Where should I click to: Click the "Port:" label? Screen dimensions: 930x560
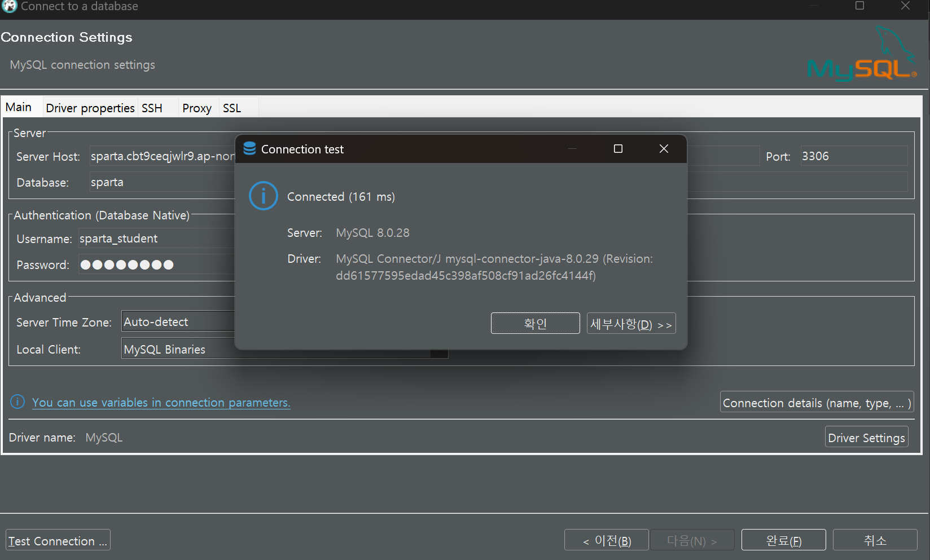[x=778, y=156]
